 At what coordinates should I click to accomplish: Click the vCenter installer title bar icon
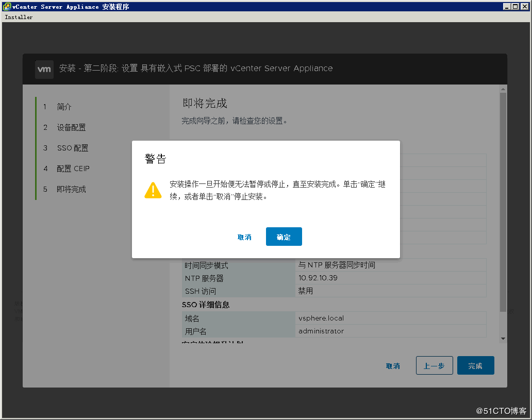(x=7, y=7)
